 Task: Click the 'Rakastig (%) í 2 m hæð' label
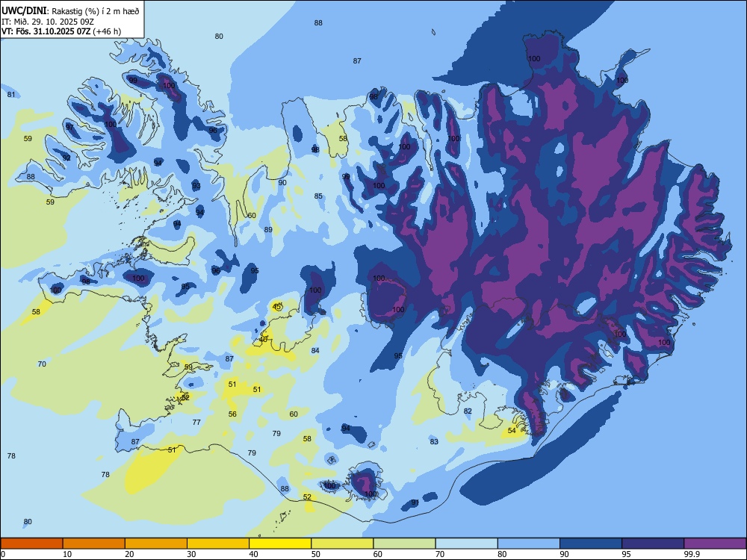[96, 11]
